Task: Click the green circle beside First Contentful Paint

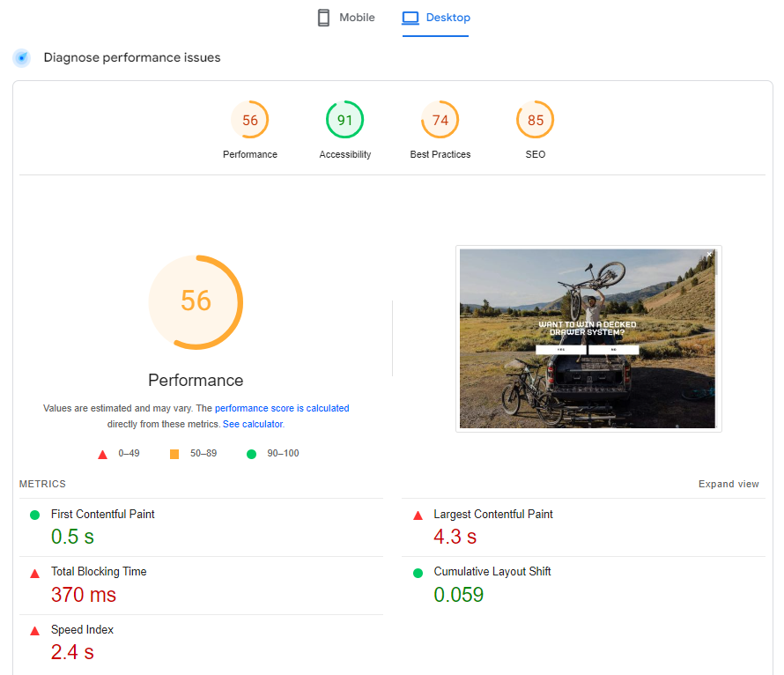Action: 35,515
